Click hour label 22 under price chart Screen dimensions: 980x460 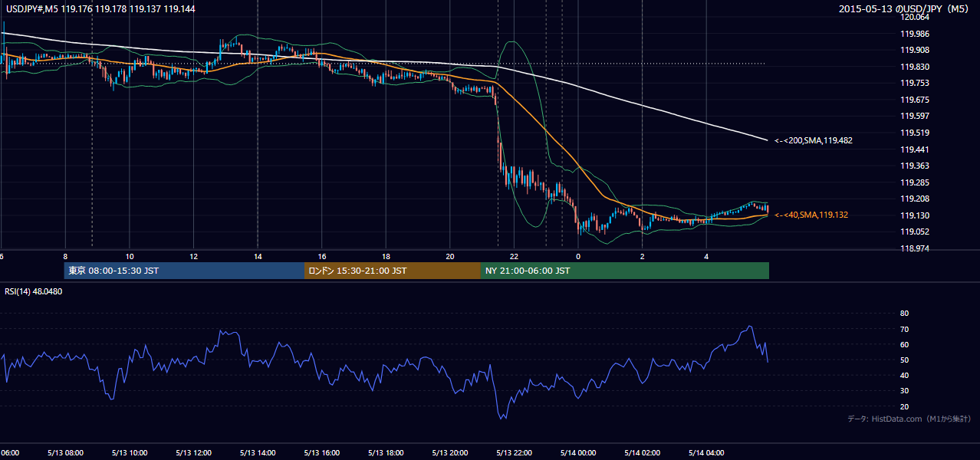(514, 257)
